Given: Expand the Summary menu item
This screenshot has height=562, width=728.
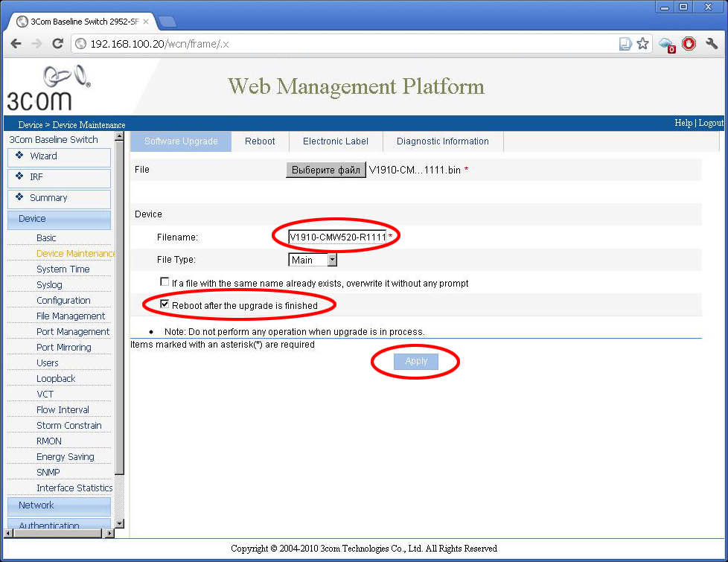Looking at the screenshot, I should coord(59,199).
